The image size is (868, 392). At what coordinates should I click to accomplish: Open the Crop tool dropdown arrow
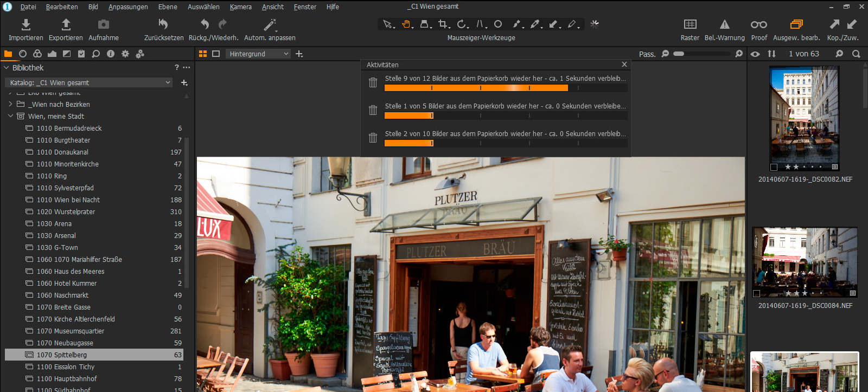[449, 27]
